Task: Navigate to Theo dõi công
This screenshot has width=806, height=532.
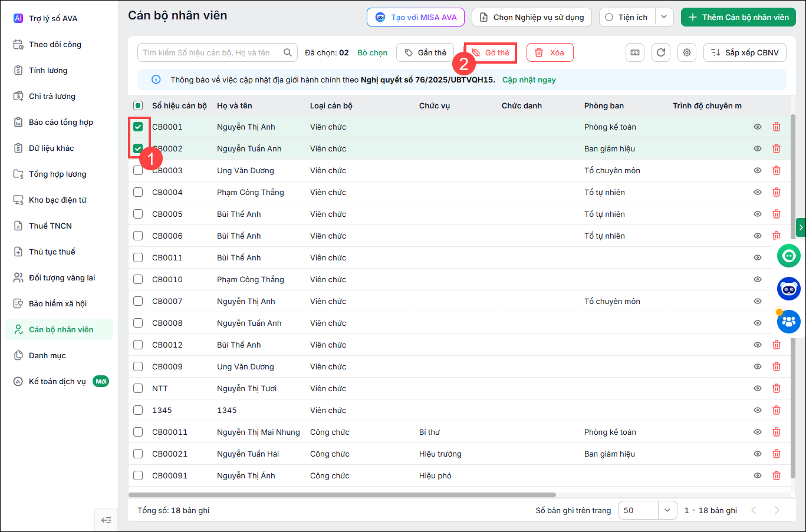Action: click(x=59, y=44)
